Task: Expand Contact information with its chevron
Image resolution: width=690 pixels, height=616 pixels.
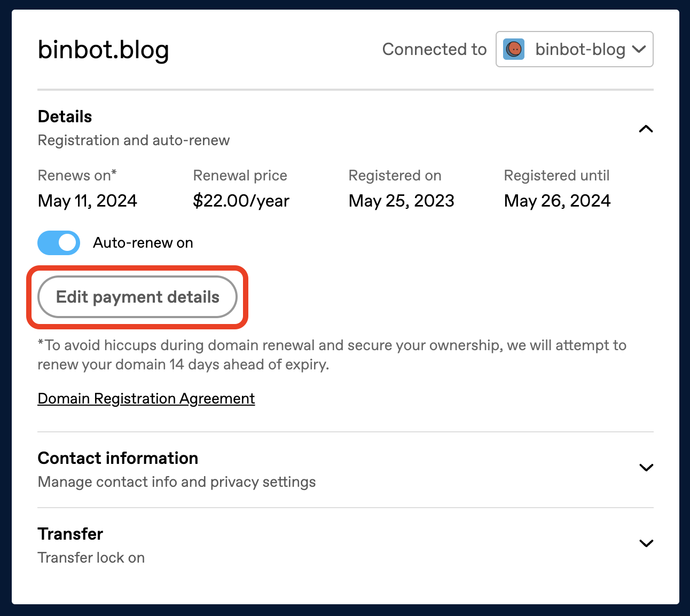Action: [x=646, y=468]
